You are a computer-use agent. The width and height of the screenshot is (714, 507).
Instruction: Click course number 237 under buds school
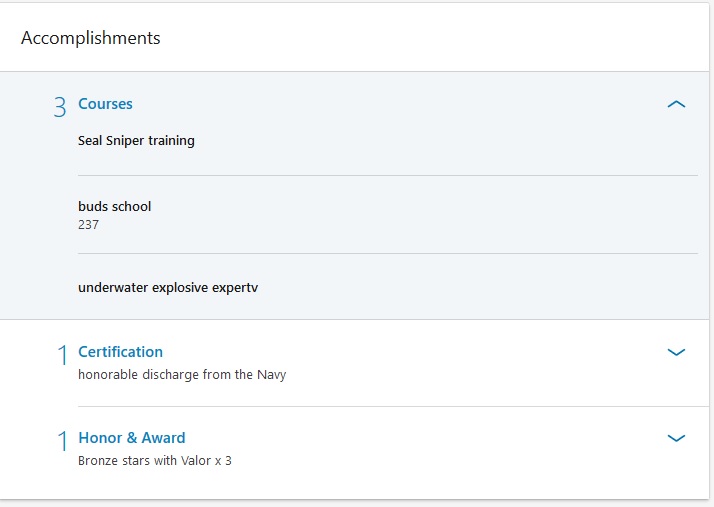(x=88, y=225)
